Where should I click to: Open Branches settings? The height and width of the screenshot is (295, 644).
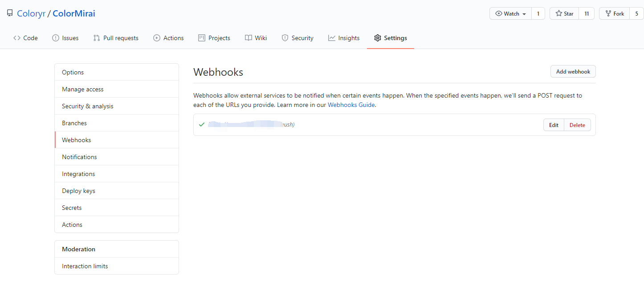pyautogui.click(x=117, y=123)
